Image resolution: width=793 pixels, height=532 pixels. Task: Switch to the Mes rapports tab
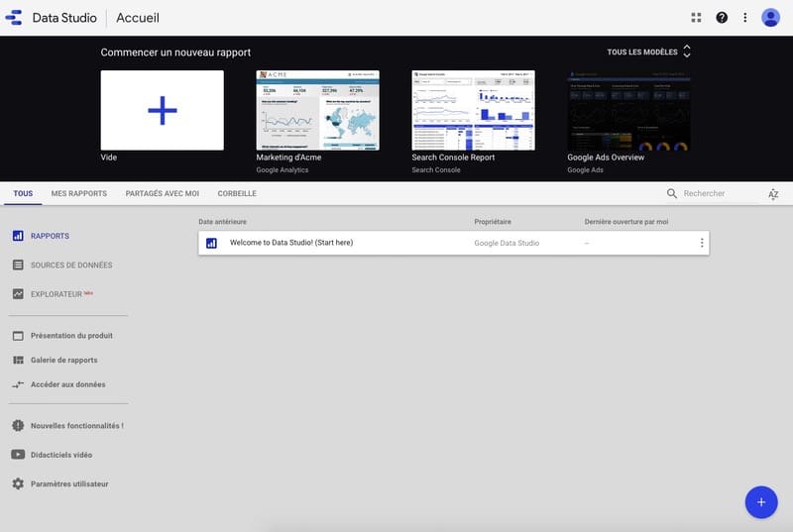click(x=79, y=194)
